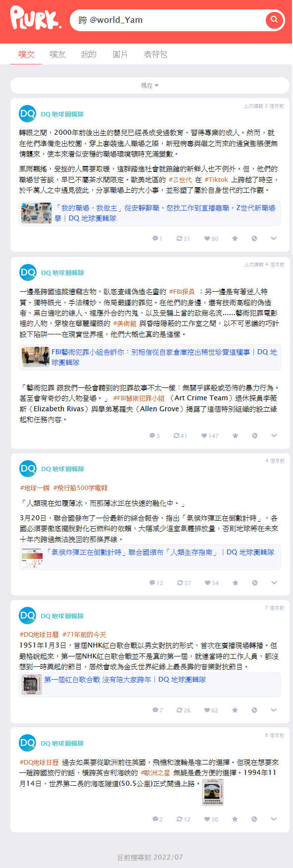Image resolution: width=293 pixels, height=868 pixels.
Task: Like the FBI art crime post
Action: tap(210, 436)
